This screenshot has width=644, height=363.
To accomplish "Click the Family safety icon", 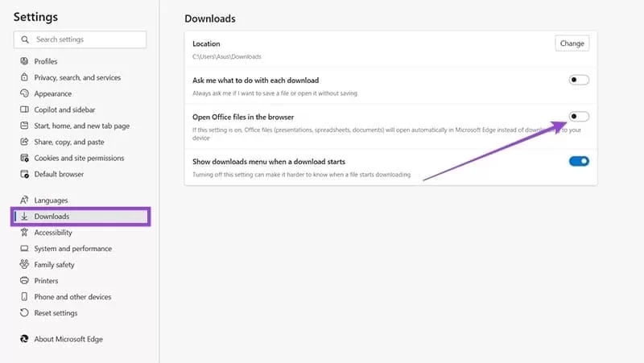I will 24,265.
